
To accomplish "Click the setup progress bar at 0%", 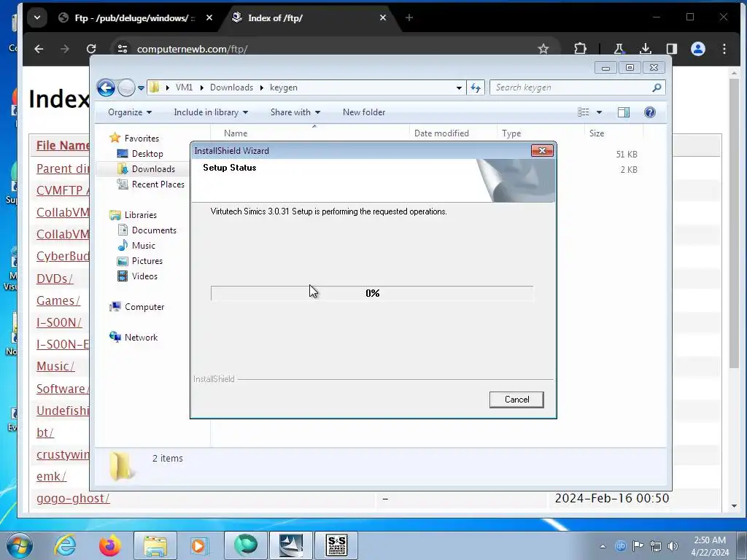I will coord(372,293).
